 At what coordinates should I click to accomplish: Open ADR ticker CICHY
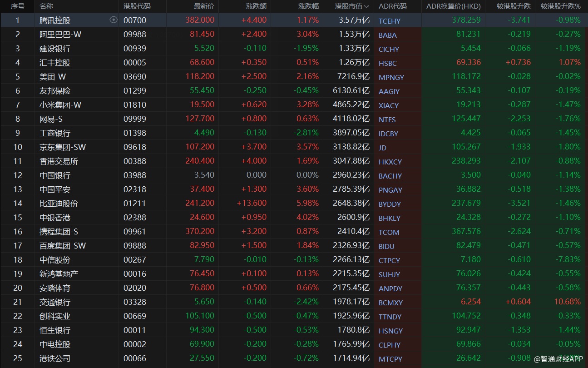click(x=389, y=49)
